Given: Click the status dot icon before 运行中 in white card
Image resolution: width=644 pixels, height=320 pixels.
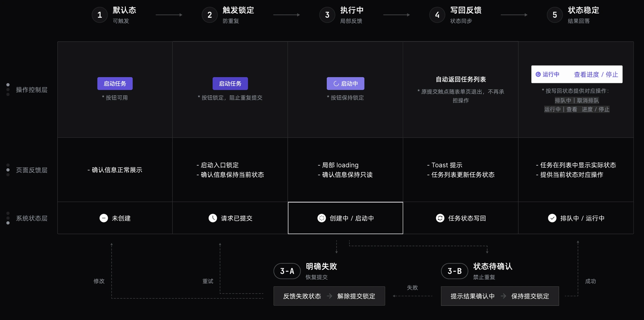Looking at the screenshot, I should pyautogui.click(x=538, y=74).
